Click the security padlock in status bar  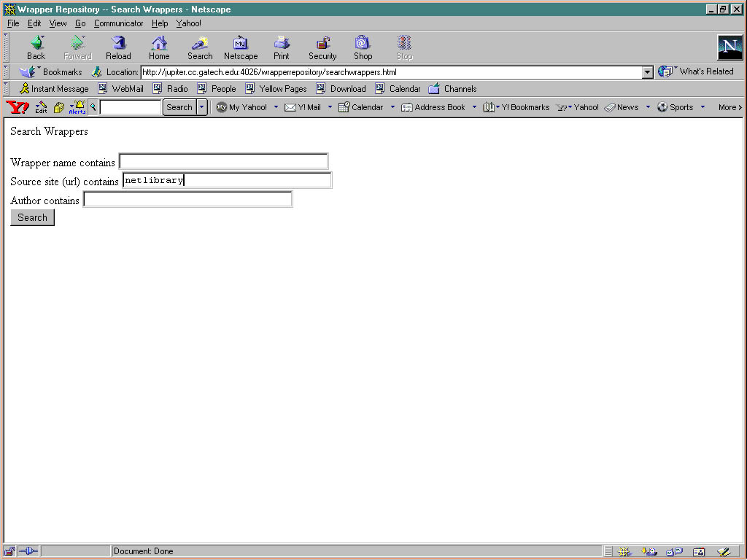click(10, 551)
